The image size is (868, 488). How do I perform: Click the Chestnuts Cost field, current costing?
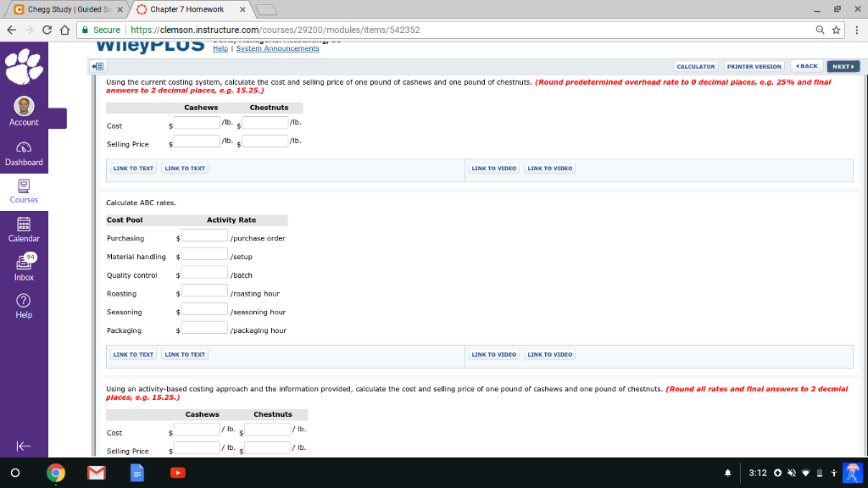265,123
